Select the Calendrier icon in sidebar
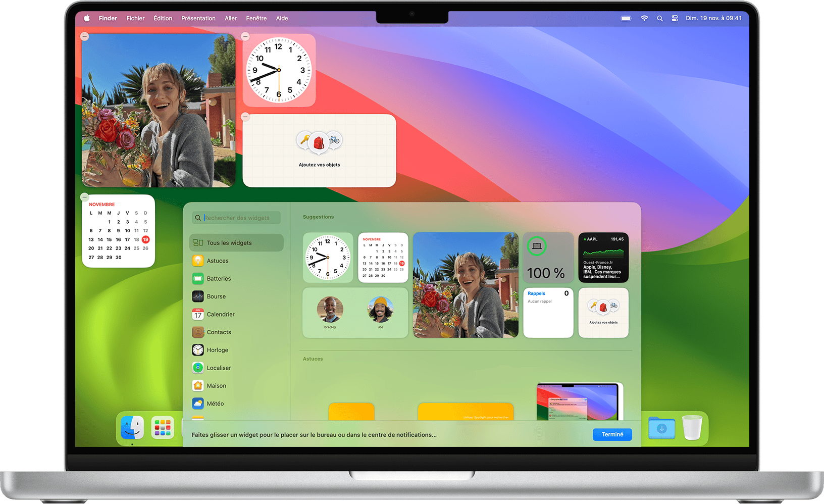Image resolution: width=824 pixels, height=504 pixels. [198, 314]
